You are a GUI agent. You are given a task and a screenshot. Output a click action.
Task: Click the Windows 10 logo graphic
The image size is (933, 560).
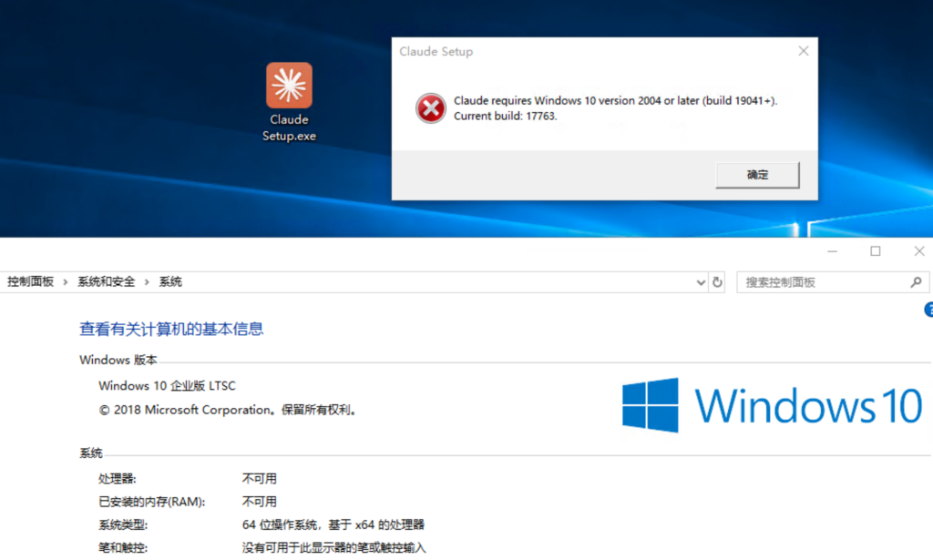770,404
